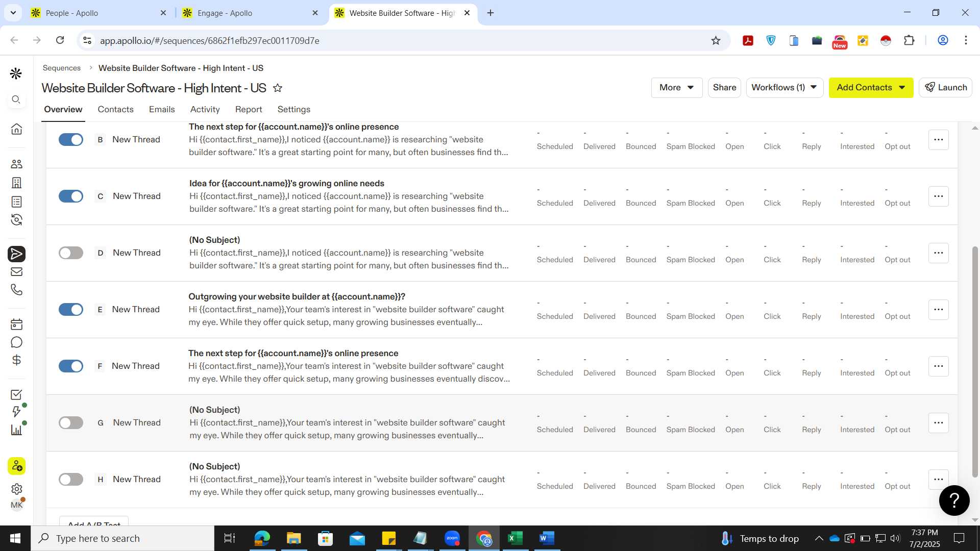The image size is (980, 551).
Task: Disable variant F toggle
Action: click(x=71, y=366)
